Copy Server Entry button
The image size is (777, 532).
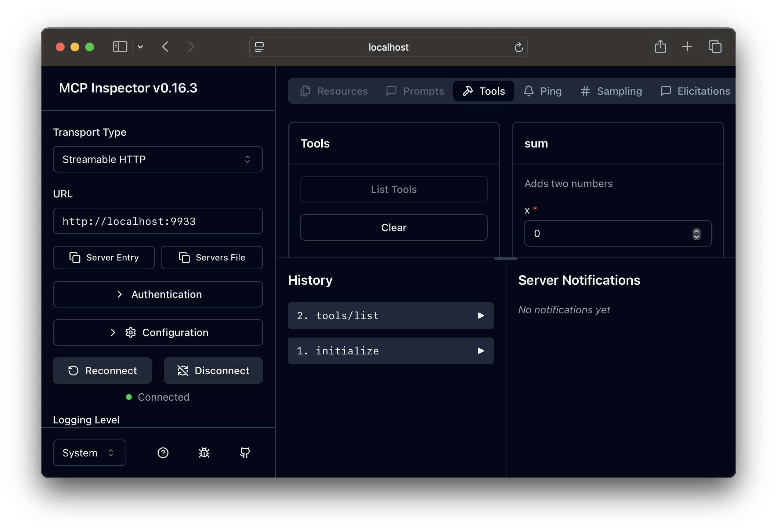(104, 258)
